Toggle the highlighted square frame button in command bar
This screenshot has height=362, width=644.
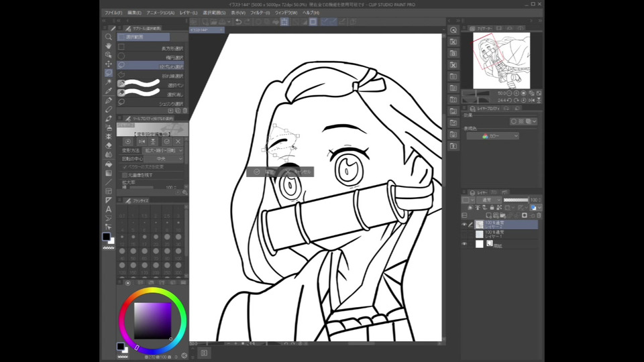click(x=313, y=21)
